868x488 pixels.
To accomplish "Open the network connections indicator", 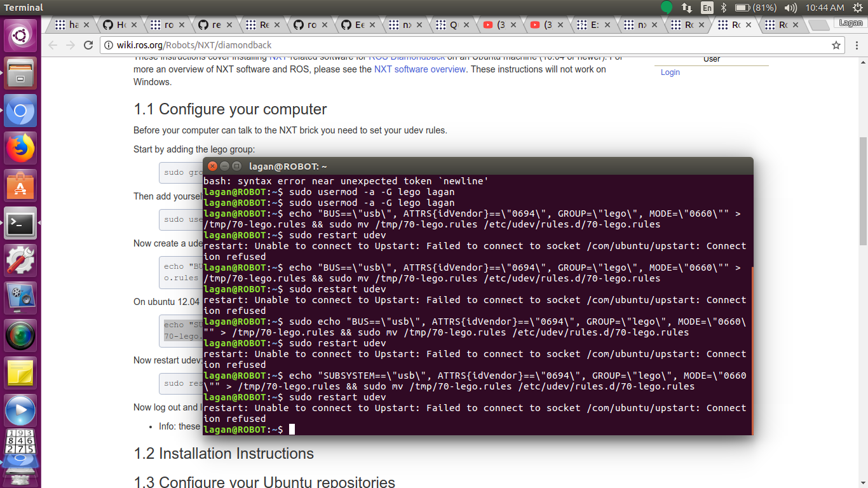I will [687, 8].
